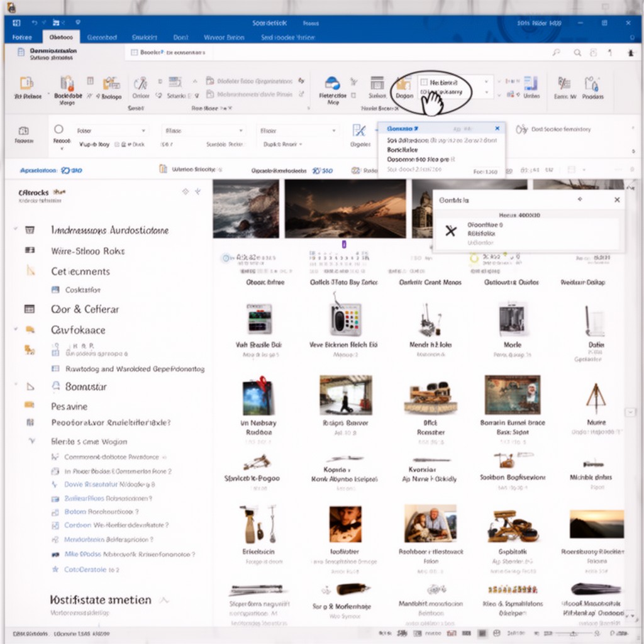Screen dimensions: 644x644
Task: Select the Borrarin Bumel Brace item thumbnail
Action: point(512,395)
